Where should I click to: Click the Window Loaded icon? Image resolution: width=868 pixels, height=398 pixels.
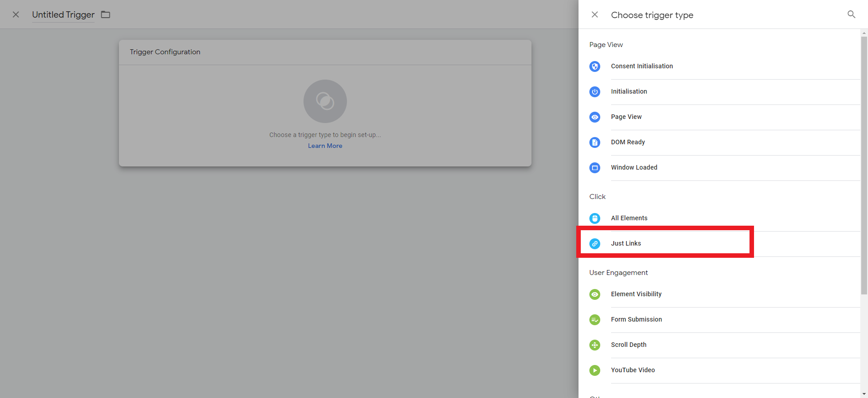click(595, 168)
